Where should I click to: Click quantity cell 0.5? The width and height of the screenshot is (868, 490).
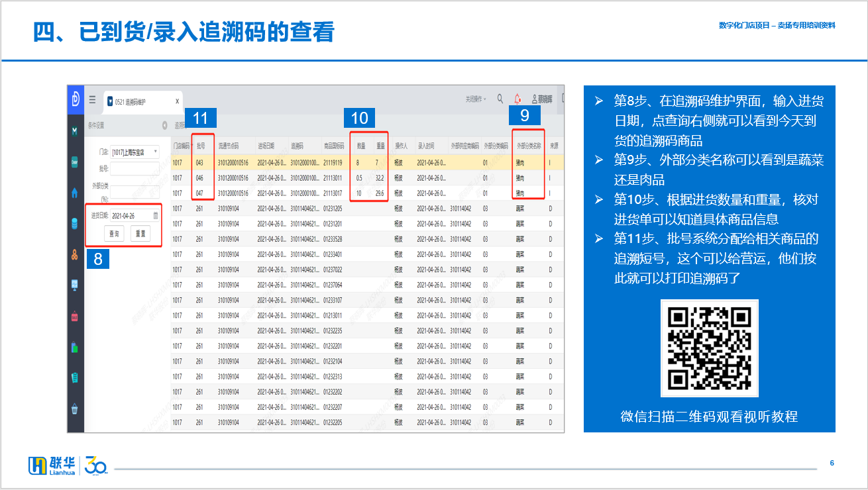point(359,178)
